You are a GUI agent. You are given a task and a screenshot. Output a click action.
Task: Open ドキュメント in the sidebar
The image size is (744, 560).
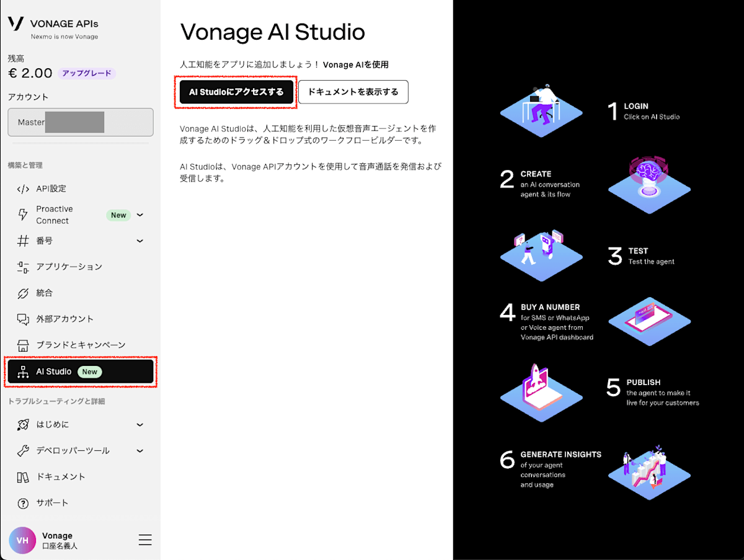(x=81, y=477)
